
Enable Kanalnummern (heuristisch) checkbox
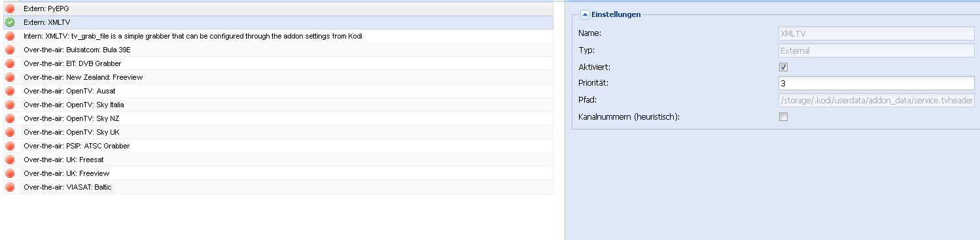point(783,117)
